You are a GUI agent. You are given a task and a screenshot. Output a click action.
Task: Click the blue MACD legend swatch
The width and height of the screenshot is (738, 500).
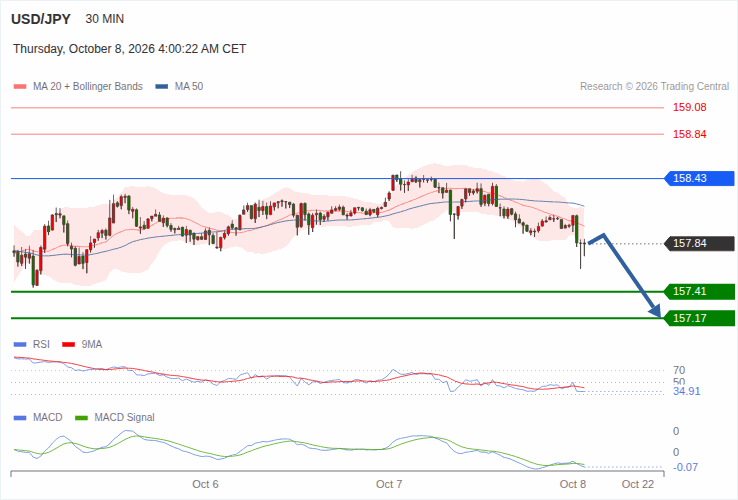tap(20, 418)
